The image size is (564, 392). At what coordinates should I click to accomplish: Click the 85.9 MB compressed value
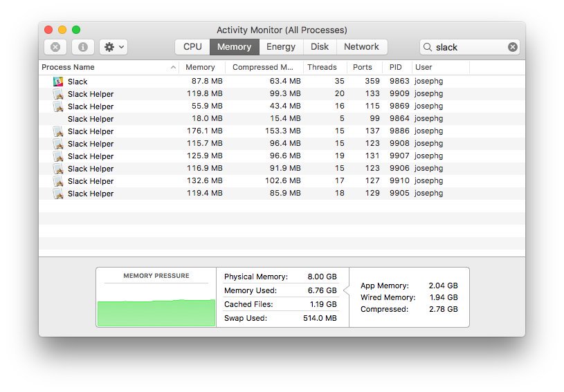click(x=285, y=193)
